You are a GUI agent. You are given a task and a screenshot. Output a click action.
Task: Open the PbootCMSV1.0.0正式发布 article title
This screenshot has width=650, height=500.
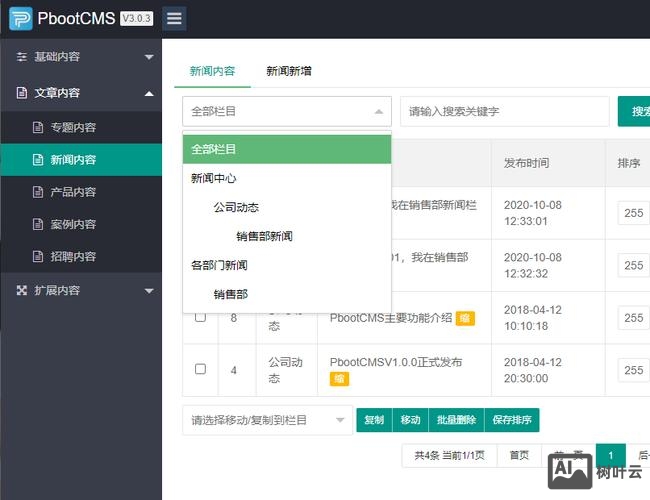pos(396,362)
